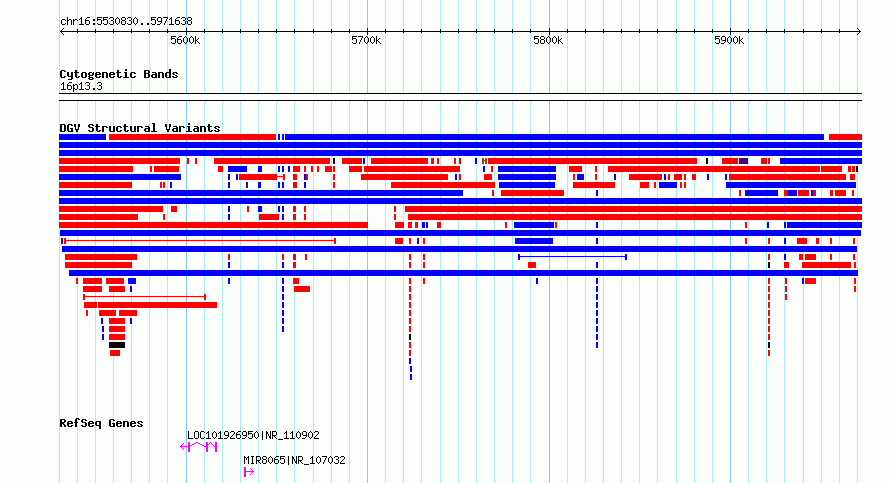Click the 5800k ruler mark
This screenshot has width=890, height=483.
(x=548, y=41)
